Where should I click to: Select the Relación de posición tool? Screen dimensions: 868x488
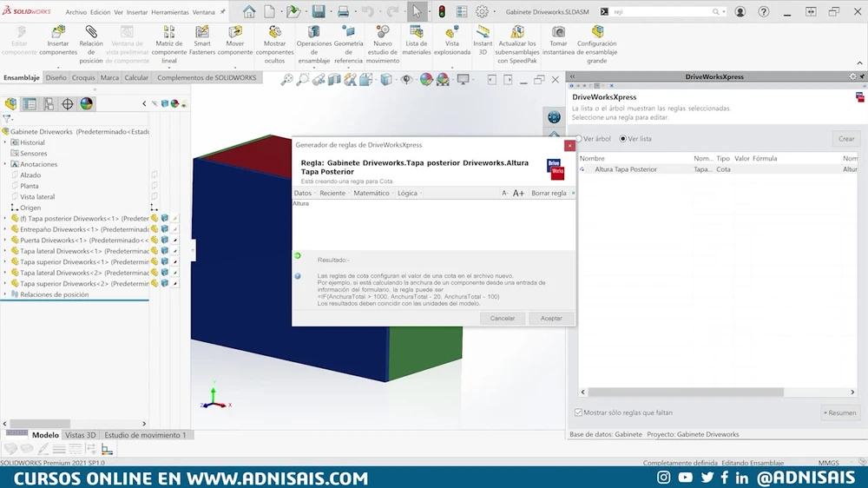91,44
